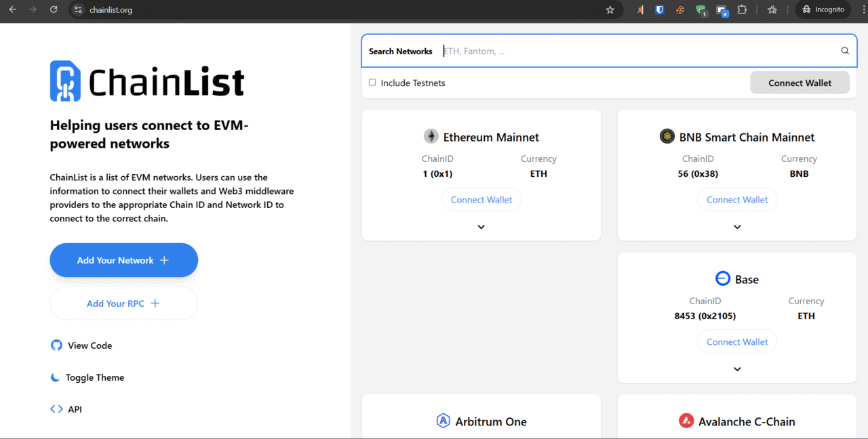This screenshot has height=439, width=868.
Task: Click the Incognito profile button
Action: pos(823,9)
